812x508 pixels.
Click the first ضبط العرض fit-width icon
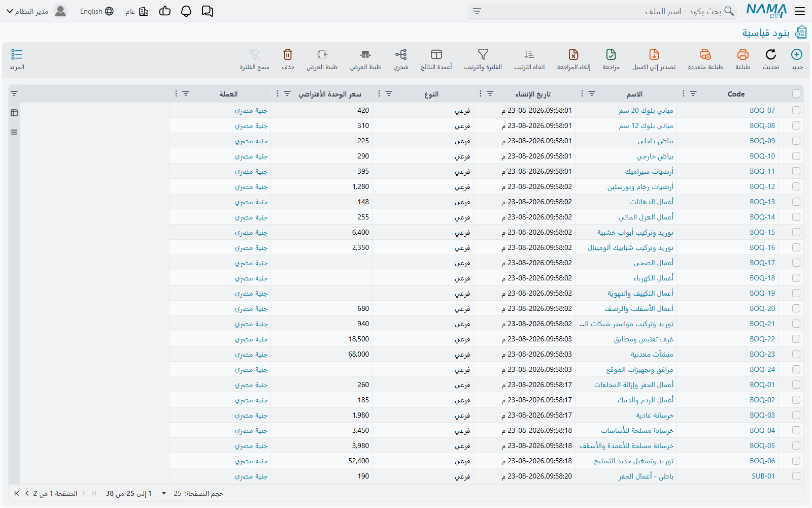point(365,55)
